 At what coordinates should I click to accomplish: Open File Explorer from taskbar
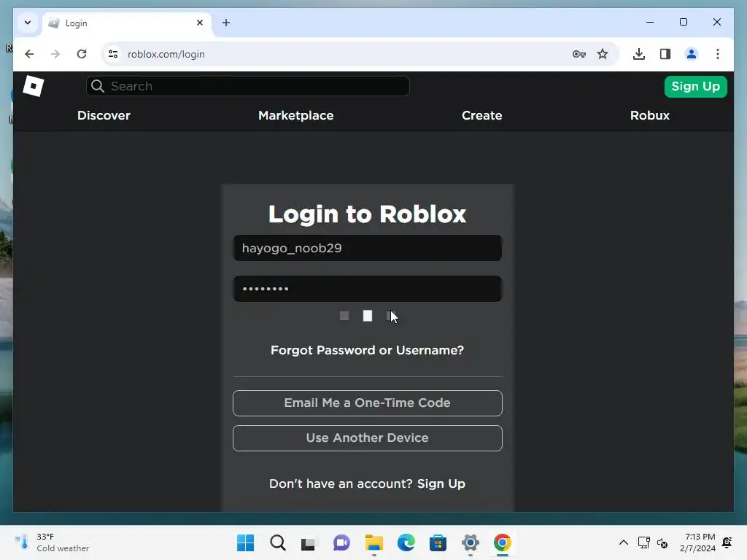click(x=374, y=542)
